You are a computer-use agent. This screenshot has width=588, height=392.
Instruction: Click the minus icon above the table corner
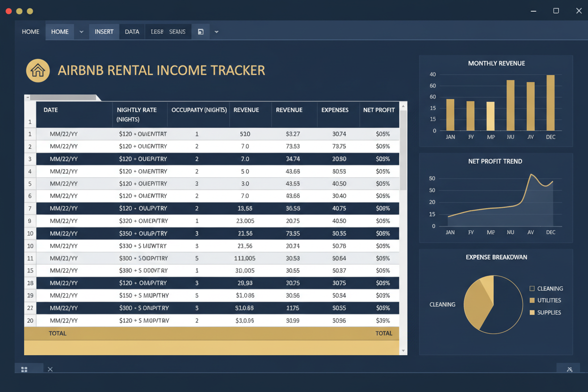(28, 98)
